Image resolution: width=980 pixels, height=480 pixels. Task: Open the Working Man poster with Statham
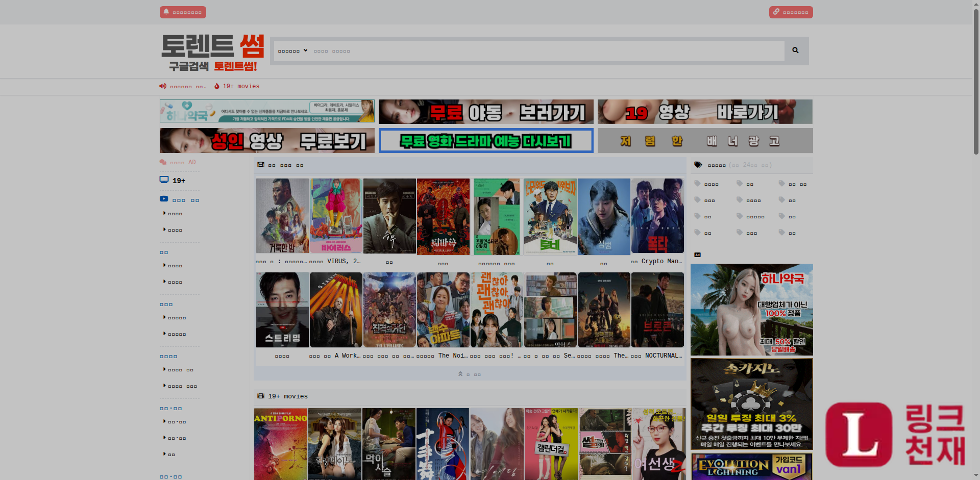click(x=336, y=310)
